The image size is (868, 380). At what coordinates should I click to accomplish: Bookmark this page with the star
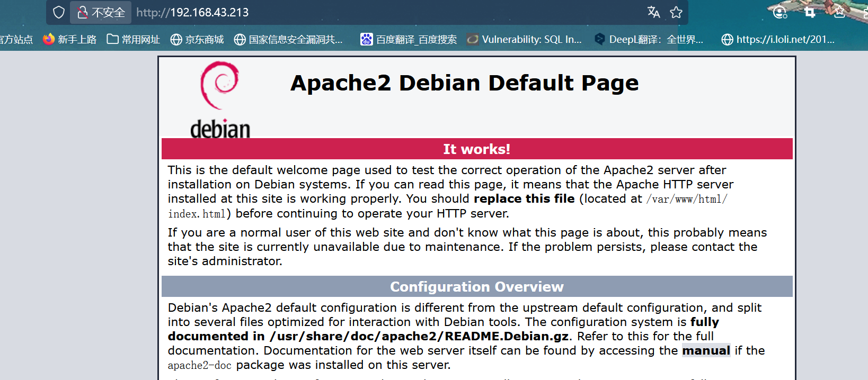tap(676, 12)
